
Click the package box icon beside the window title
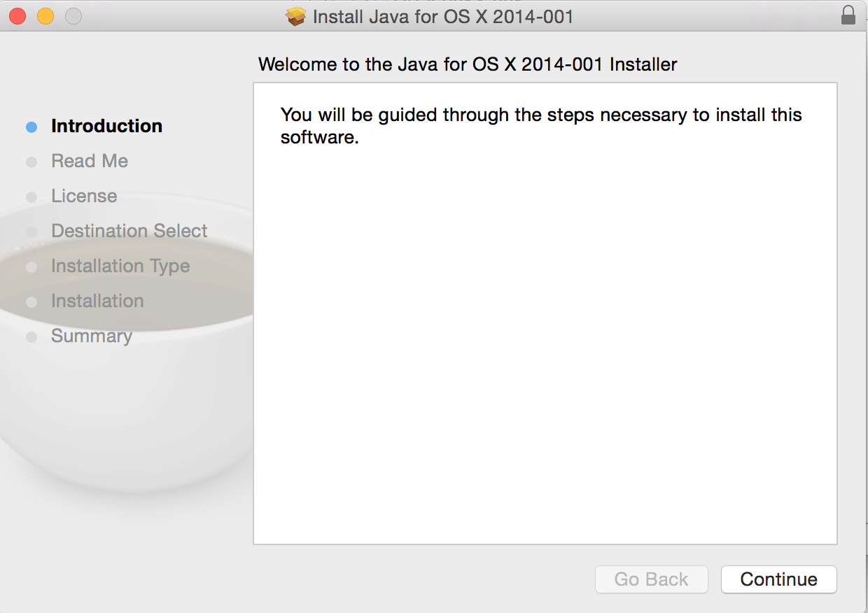pos(297,16)
